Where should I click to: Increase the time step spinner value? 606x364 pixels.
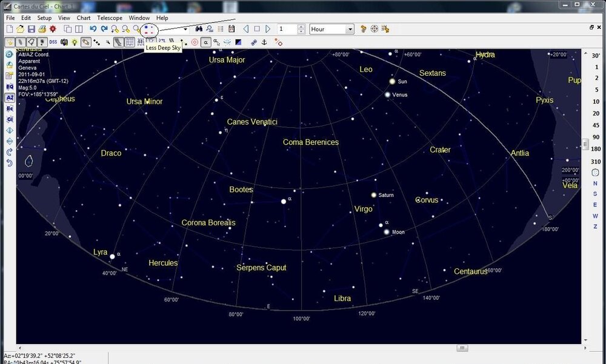(301, 27)
